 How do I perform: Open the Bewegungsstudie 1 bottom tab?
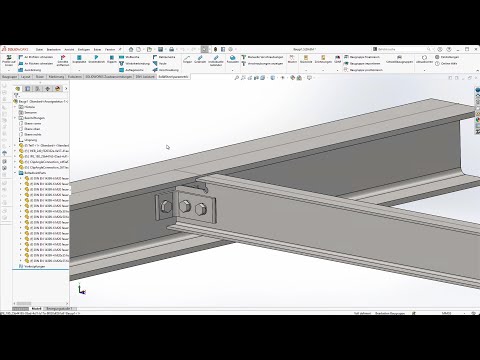coord(59,309)
